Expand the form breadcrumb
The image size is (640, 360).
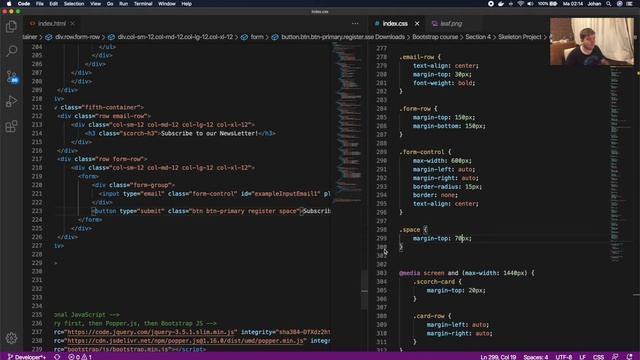257,37
